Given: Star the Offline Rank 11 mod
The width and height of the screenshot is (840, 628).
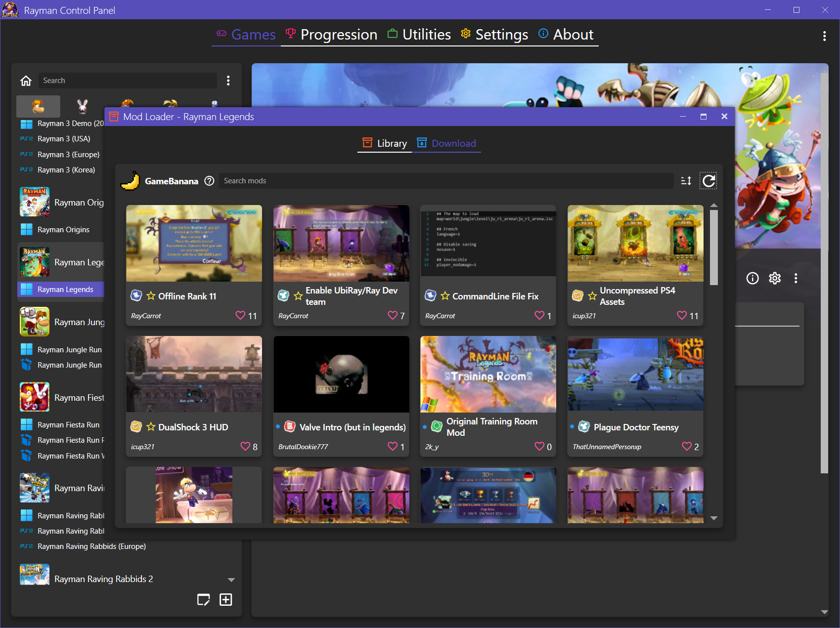Looking at the screenshot, I should pyautogui.click(x=151, y=296).
